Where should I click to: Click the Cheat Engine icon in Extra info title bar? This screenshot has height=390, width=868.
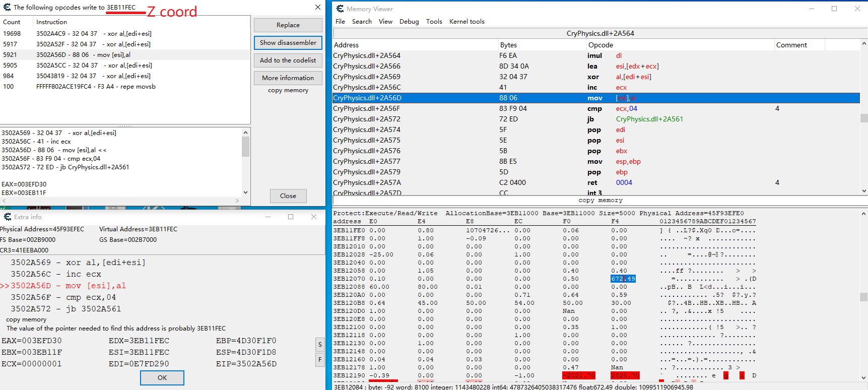[x=8, y=217]
